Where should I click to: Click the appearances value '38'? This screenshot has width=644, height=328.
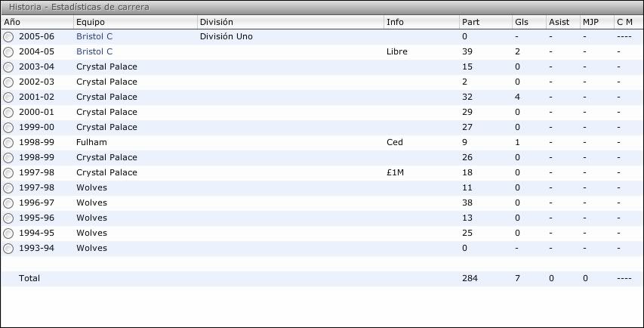pyautogui.click(x=467, y=203)
